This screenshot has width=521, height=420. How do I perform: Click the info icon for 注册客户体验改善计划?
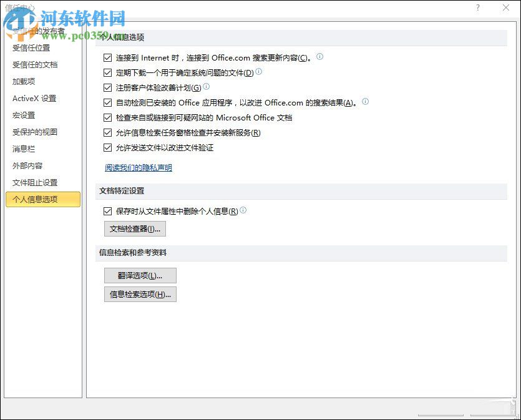206,87
